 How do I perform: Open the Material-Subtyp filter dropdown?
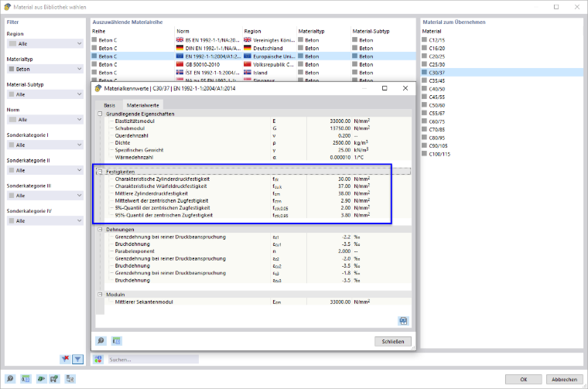click(x=45, y=94)
